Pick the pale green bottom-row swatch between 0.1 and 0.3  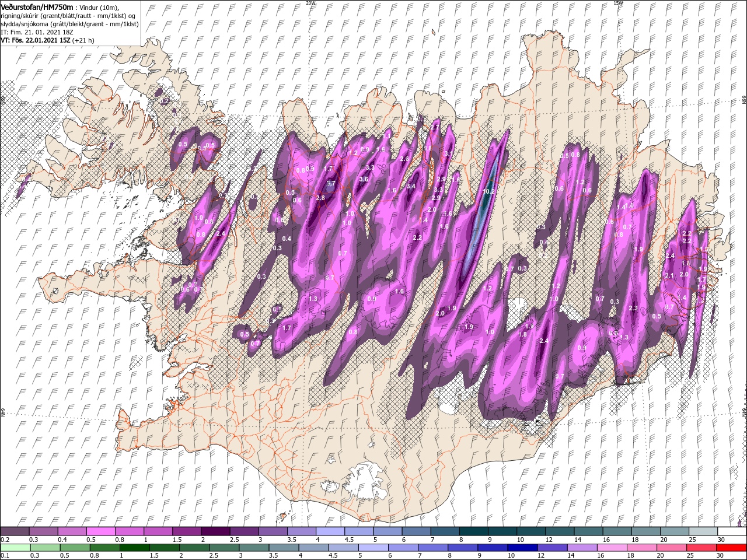click(x=15, y=547)
